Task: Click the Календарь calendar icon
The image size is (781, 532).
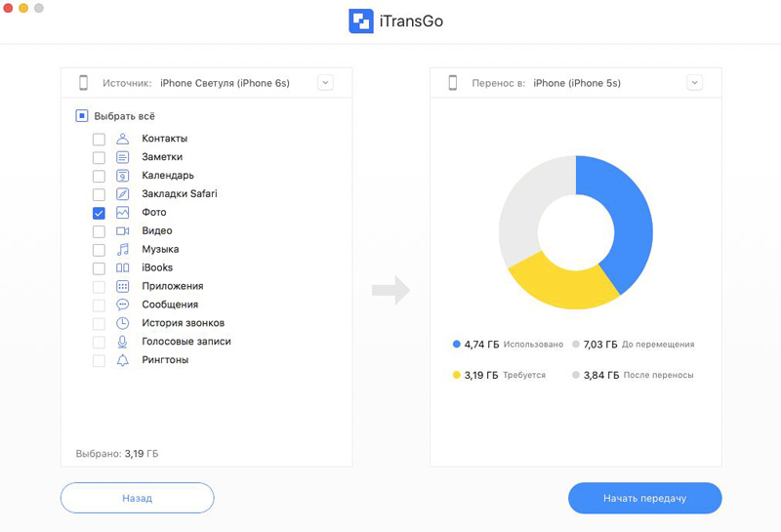Action: (122, 176)
